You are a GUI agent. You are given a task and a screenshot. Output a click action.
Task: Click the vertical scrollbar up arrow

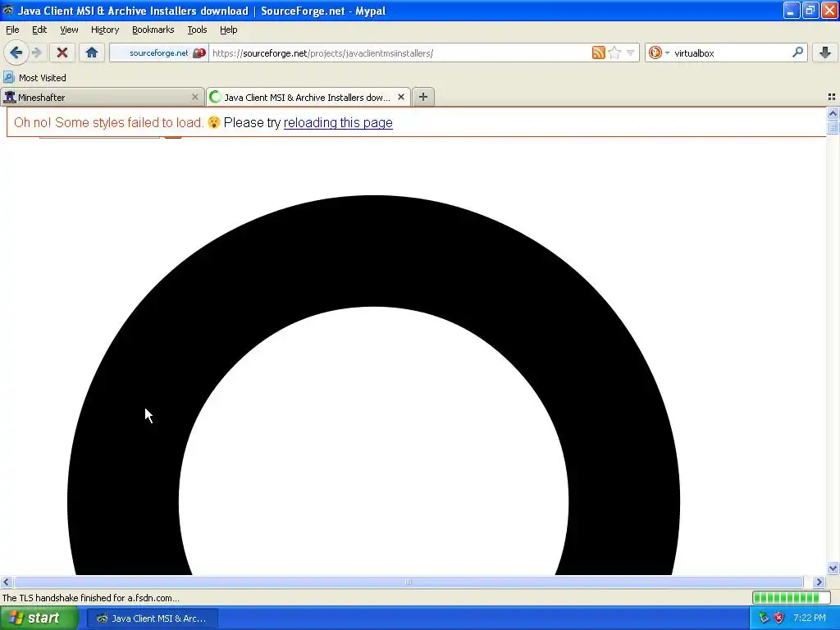click(x=833, y=113)
